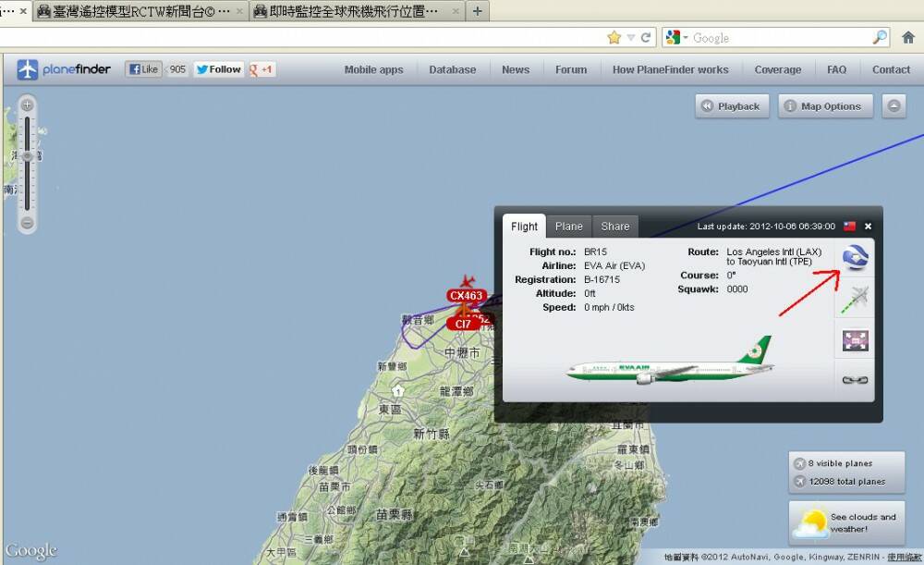Zoom in with the plus icon
The image size is (924, 565).
[27, 105]
